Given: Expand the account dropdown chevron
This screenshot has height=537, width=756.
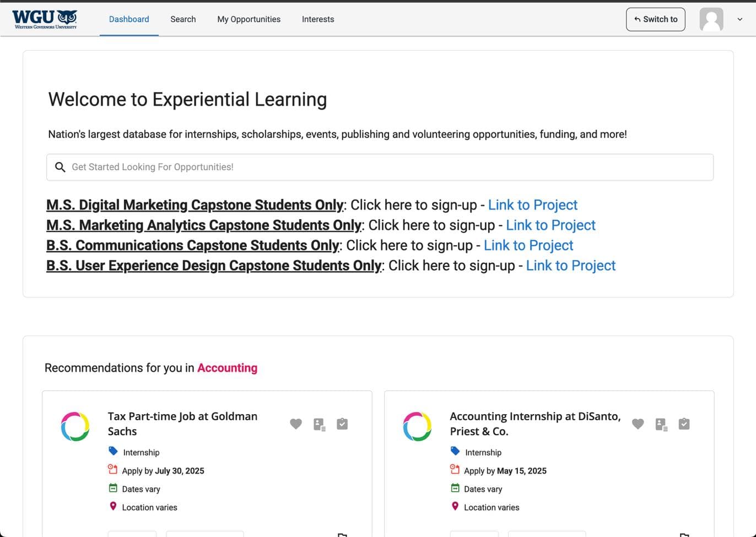Looking at the screenshot, I should pyautogui.click(x=740, y=19).
